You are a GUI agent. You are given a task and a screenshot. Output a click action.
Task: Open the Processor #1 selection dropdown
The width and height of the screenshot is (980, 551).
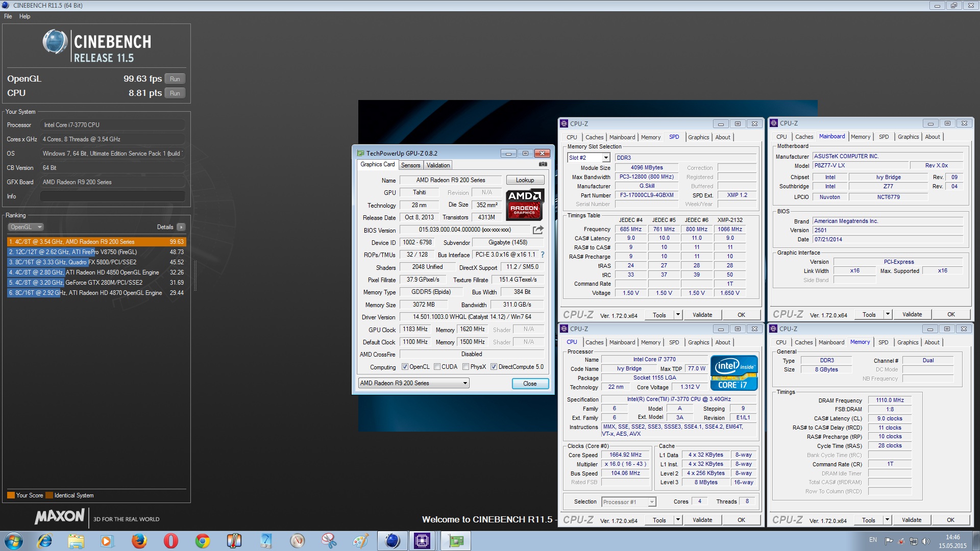(628, 502)
